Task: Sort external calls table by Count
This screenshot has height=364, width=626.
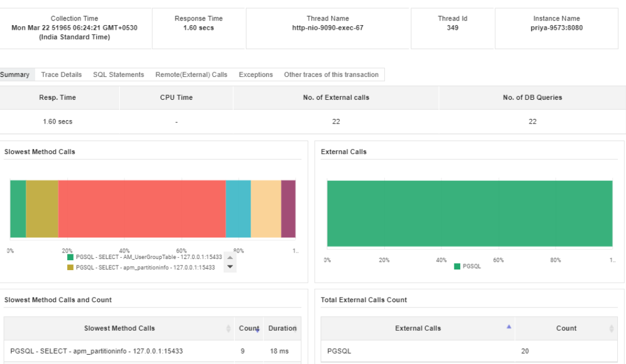Action: (x=566, y=328)
